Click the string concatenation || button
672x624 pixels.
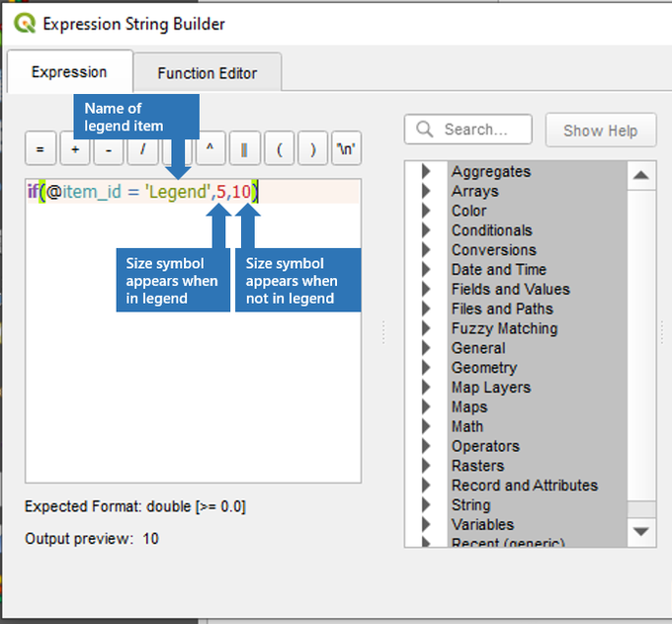click(244, 148)
